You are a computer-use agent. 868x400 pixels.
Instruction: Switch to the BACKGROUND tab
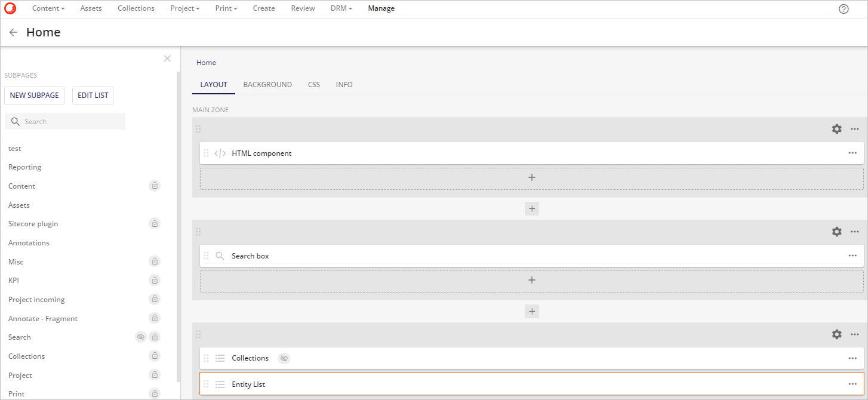click(267, 85)
